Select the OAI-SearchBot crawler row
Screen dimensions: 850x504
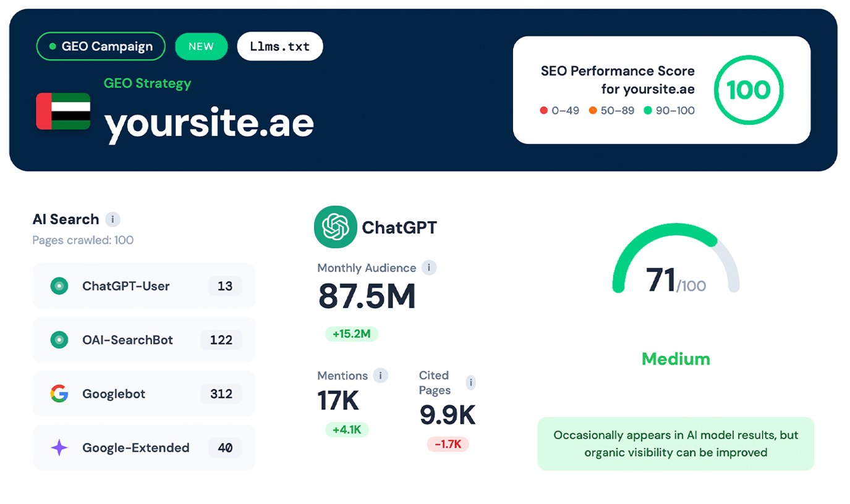coord(143,340)
